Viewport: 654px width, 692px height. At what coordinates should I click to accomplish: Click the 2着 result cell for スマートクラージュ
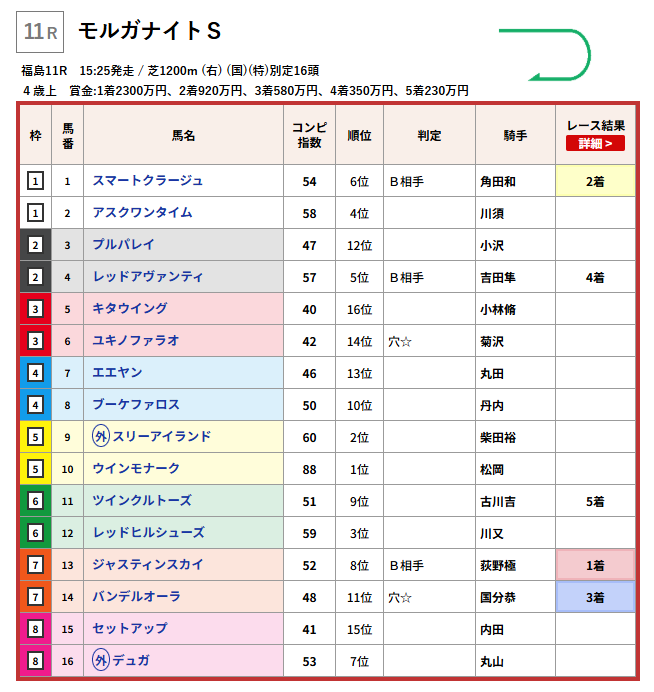point(595,181)
